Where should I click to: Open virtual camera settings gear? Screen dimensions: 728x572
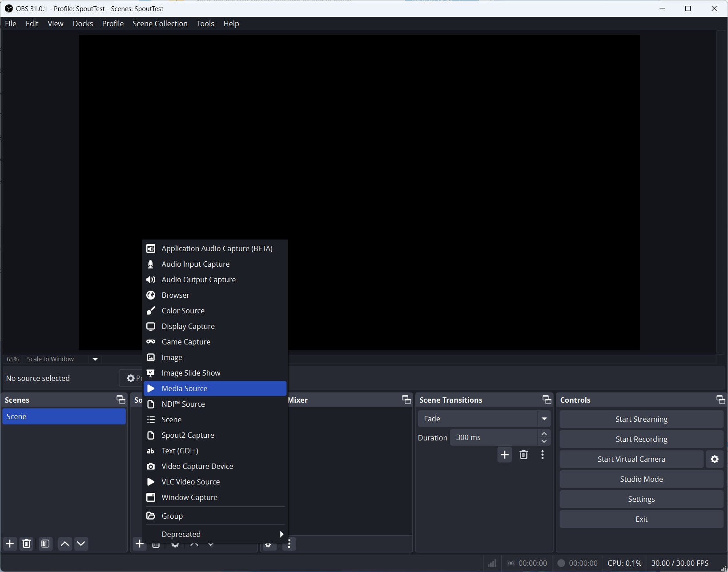(x=714, y=459)
